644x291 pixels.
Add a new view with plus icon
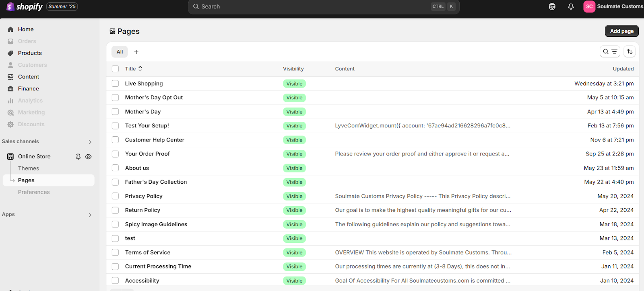(x=136, y=52)
